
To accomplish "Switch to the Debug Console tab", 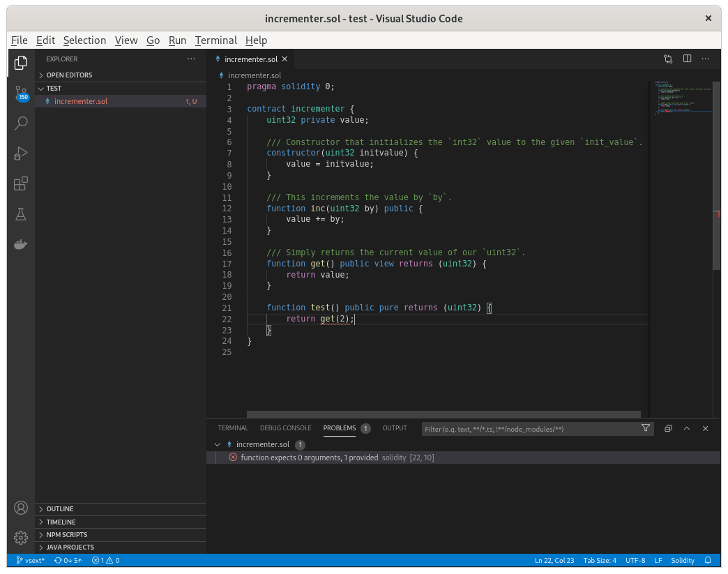I will pyautogui.click(x=285, y=428).
